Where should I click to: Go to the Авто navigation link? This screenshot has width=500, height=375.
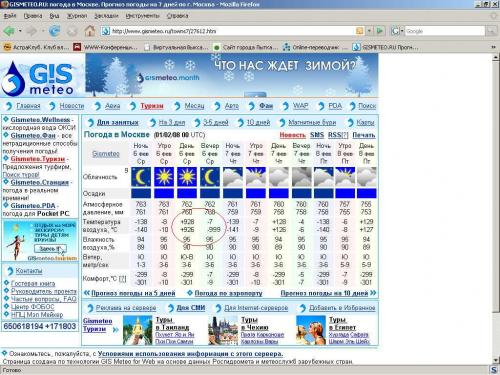pyautogui.click(x=232, y=106)
